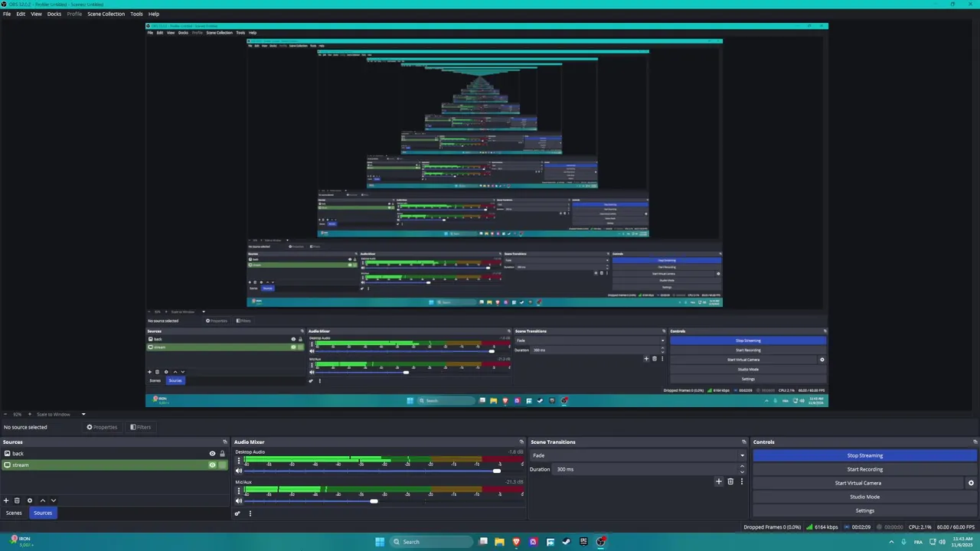
Task: Open Windows Start menu
Action: click(x=380, y=542)
